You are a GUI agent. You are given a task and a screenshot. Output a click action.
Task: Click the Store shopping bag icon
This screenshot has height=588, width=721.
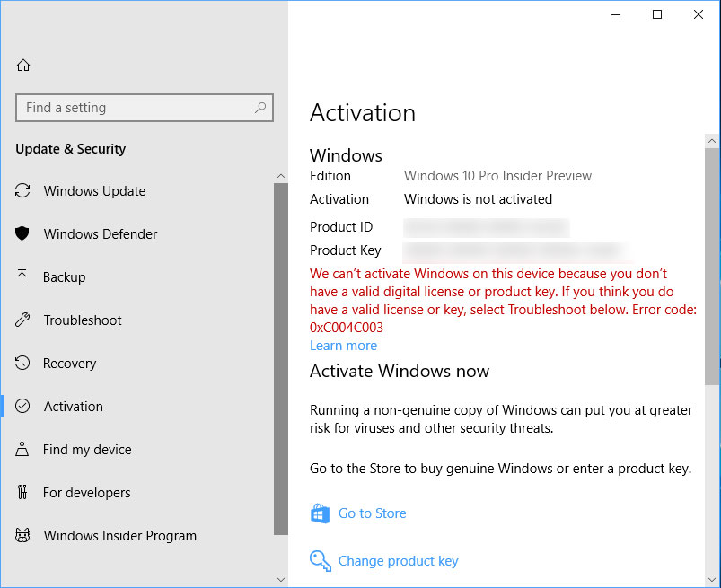pyautogui.click(x=320, y=513)
